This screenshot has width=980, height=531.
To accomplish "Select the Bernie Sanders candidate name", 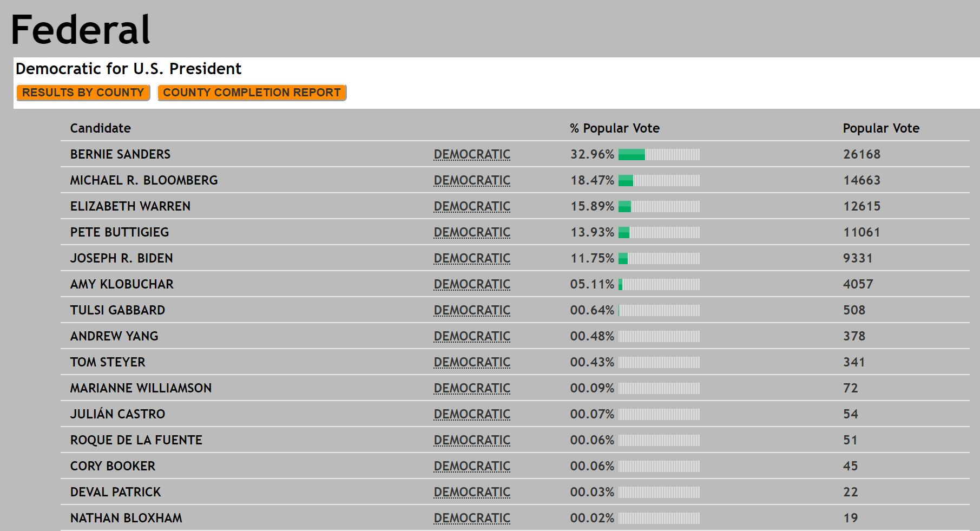I will (120, 154).
